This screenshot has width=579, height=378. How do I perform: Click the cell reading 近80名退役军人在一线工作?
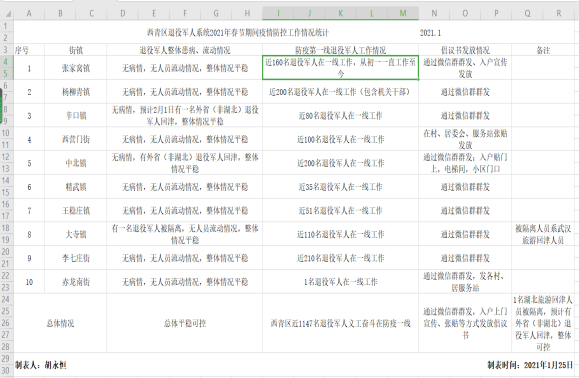340,116
